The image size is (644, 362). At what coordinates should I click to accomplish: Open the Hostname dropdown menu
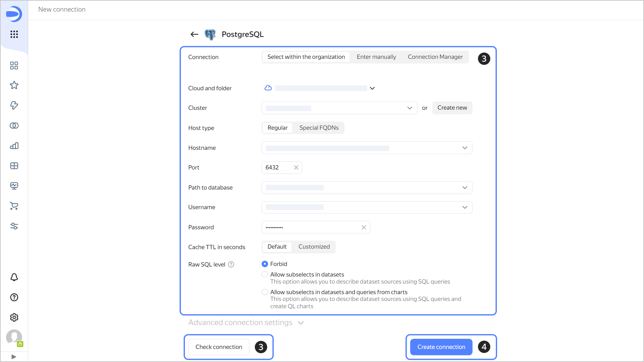click(465, 148)
